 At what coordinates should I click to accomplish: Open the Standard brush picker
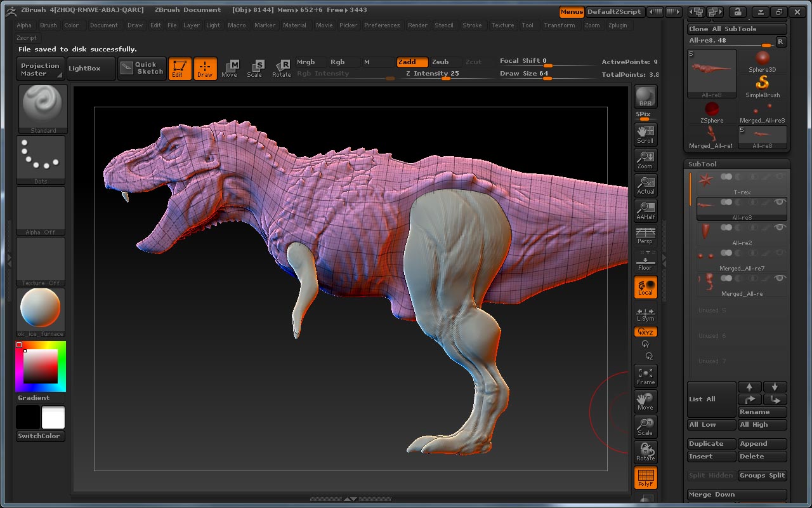pos(42,109)
